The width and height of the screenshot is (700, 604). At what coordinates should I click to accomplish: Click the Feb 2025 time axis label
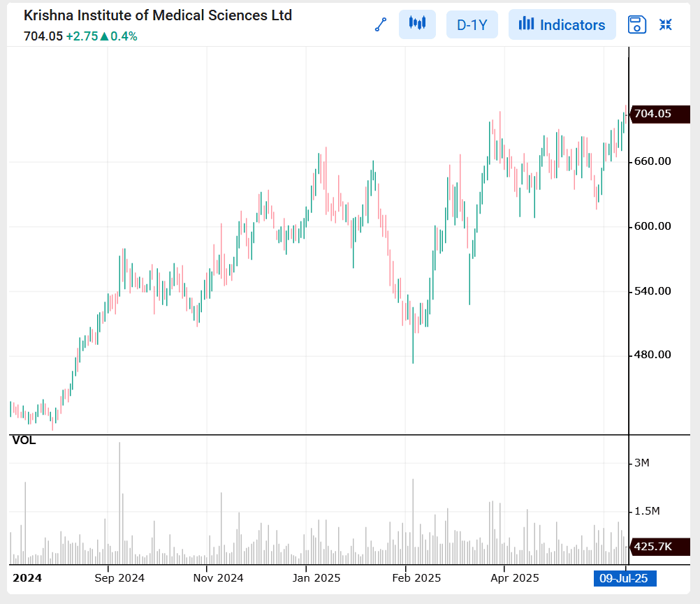point(416,578)
